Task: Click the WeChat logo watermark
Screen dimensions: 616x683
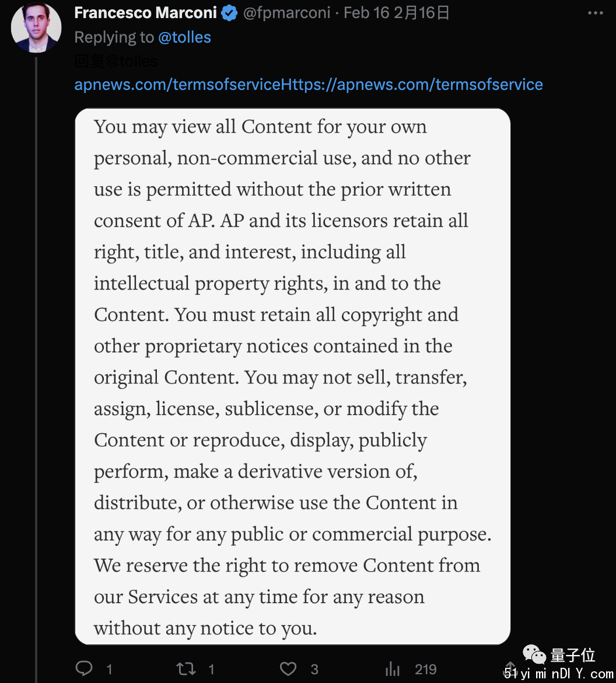Action: click(x=534, y=654)
